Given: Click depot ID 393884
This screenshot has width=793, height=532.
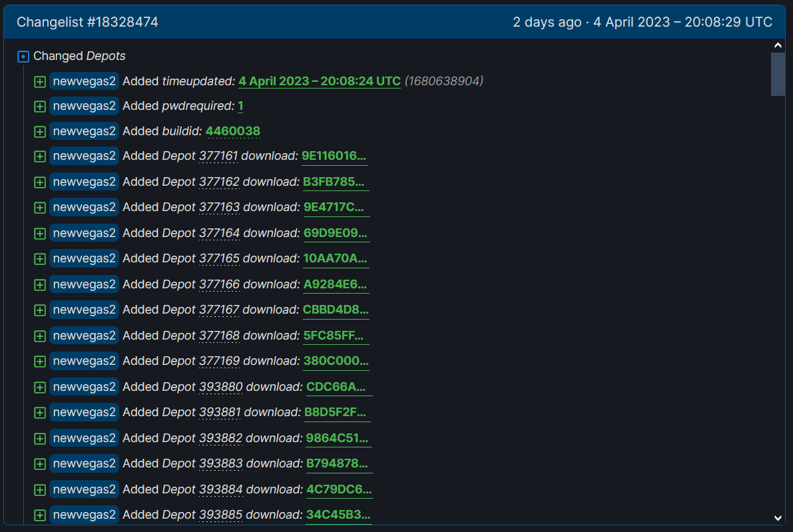Looking at the screenshot, I should point(221,489).
